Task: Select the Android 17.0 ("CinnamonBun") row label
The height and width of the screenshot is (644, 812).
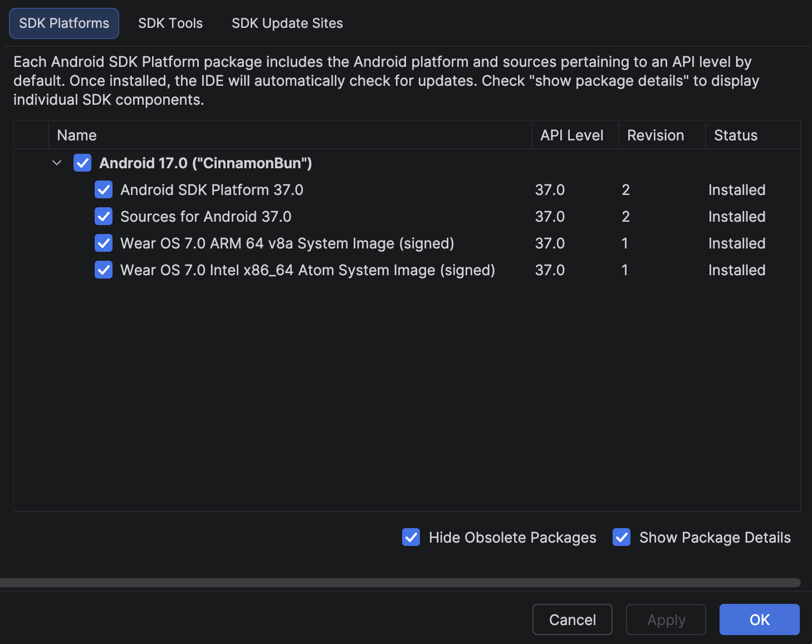Action: point(206,163)
